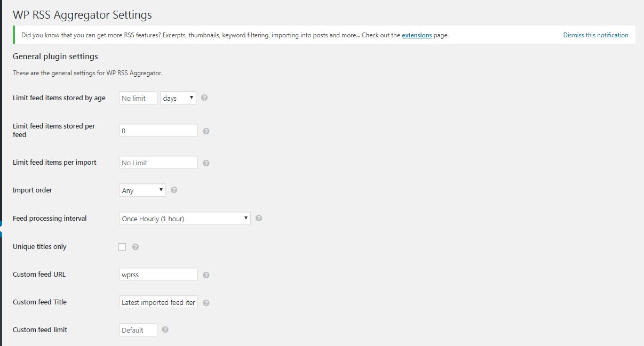Image resolution: width=644 pixels, height=346 pixels.
Task: Open help icon next to Unique titles only
Action: click(136, 247)
